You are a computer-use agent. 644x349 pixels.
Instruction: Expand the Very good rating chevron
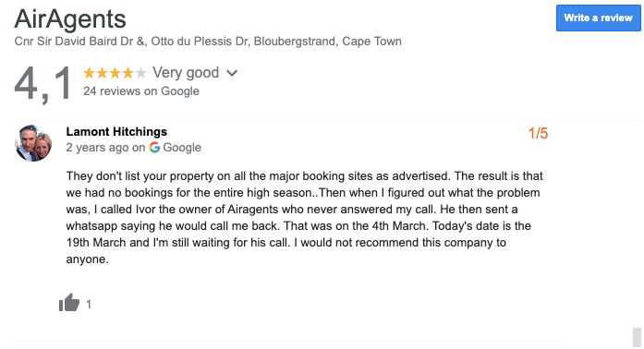click(x=232, y=74)
